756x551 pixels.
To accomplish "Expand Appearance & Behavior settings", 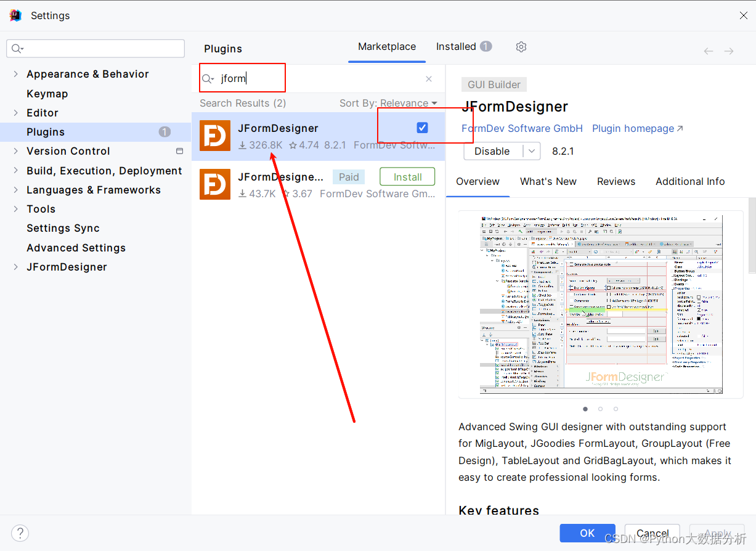I will pyautogui.click(x=15, y=74).
